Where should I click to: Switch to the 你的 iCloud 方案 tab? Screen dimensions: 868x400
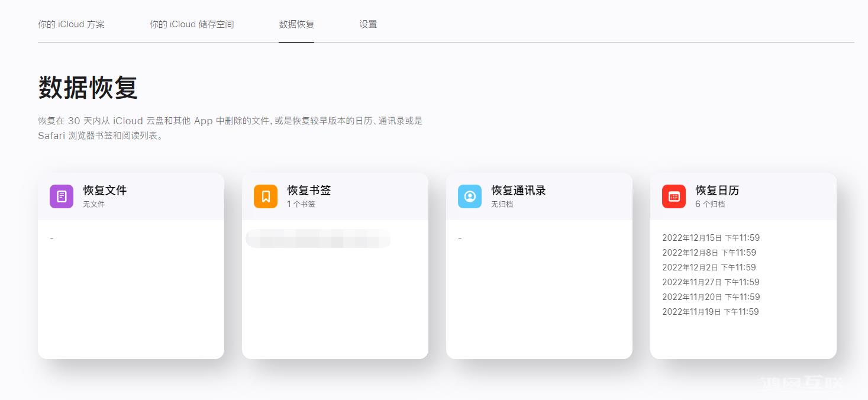coord(71,24)
